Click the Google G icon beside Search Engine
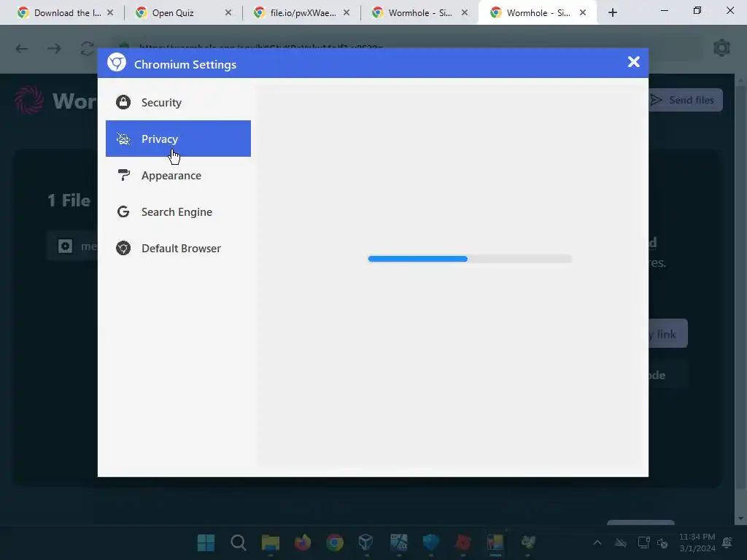Screen dimensions: 747x560 click(123, 211)
